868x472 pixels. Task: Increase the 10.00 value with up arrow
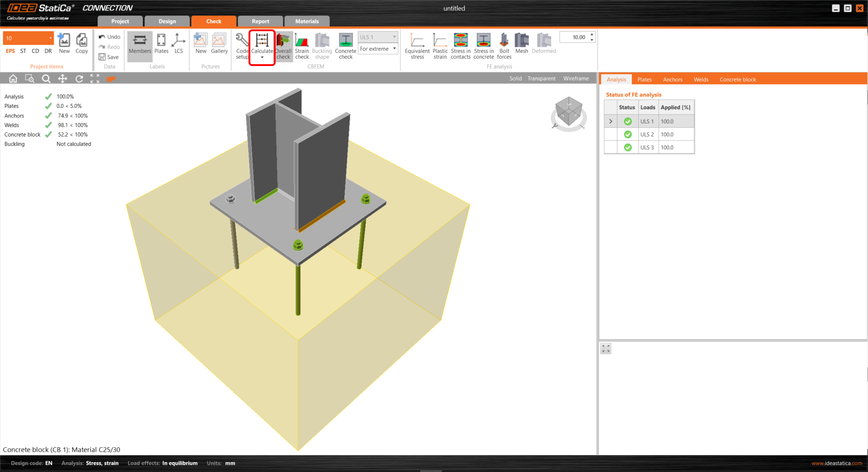tap(592, 34)
